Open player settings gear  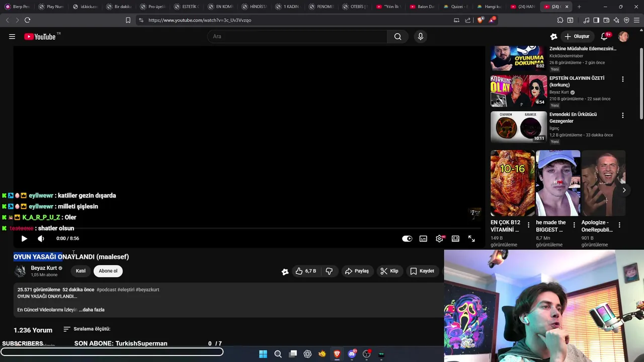(x=439, y=238)
